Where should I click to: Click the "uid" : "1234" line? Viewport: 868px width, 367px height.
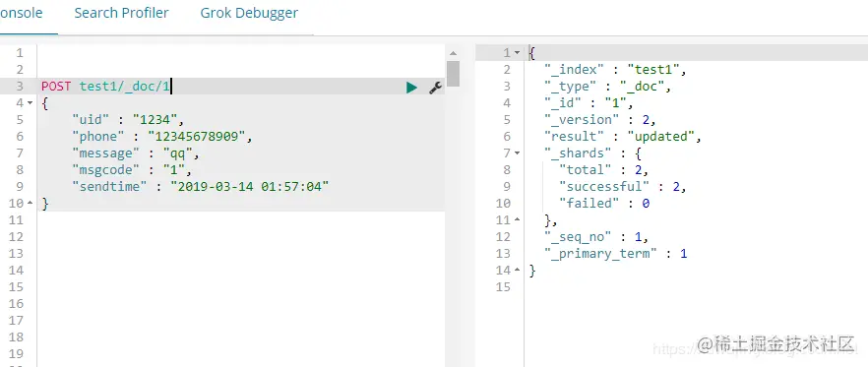pos(128,120)
